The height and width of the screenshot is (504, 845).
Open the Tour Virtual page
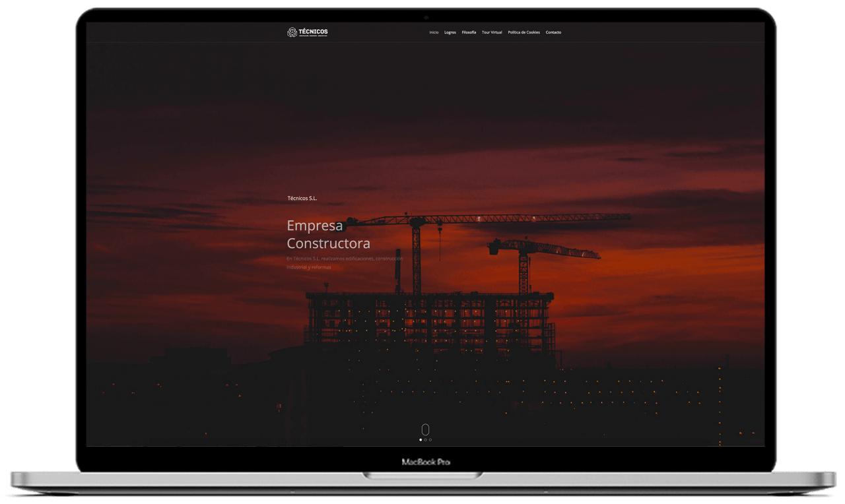pos(492,32)
